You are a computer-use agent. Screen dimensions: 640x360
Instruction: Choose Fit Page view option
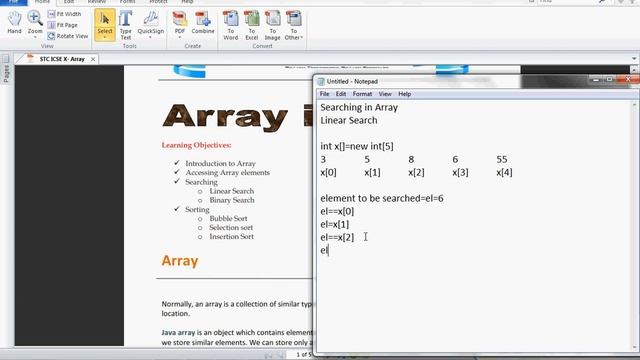tap(63, 25)
